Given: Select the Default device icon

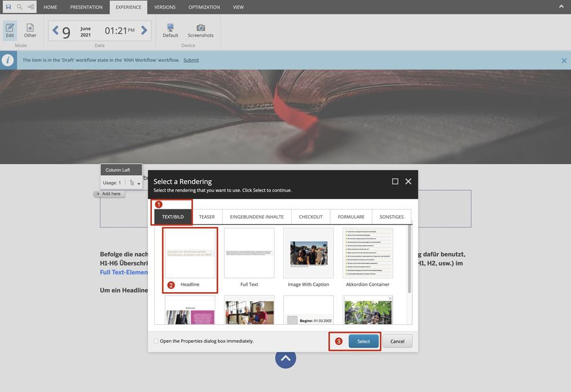Looking at the screenshot, I should (x=170, y=30).
